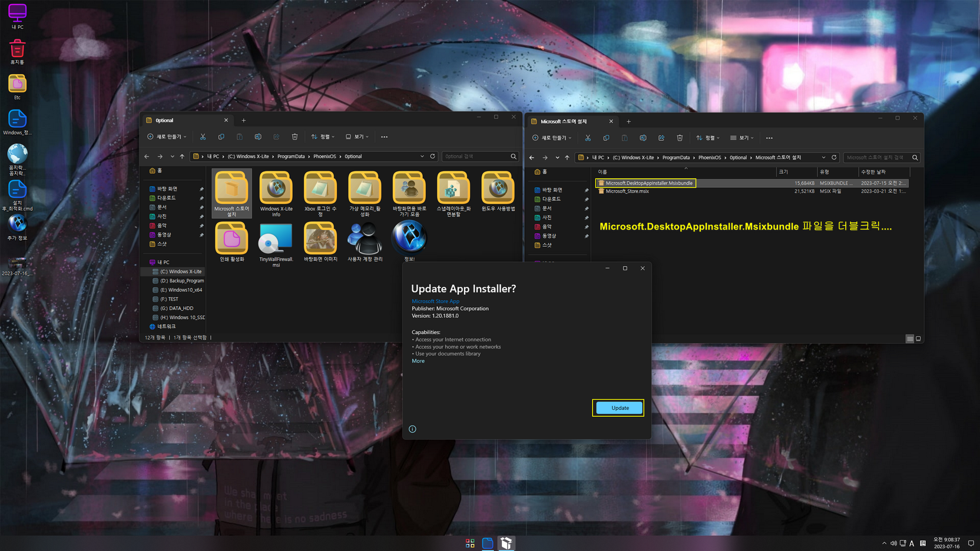The height and width of the screenshot is (551, 980).
Task: Open the Windows X-Lite Info folder
Action: (x=276, y=194)
